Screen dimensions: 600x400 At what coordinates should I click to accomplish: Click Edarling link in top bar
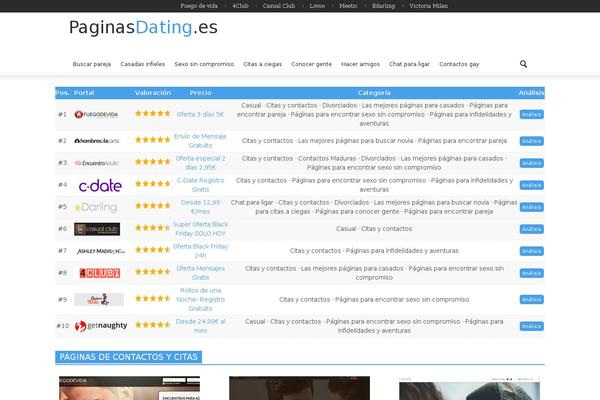(383, 6)
